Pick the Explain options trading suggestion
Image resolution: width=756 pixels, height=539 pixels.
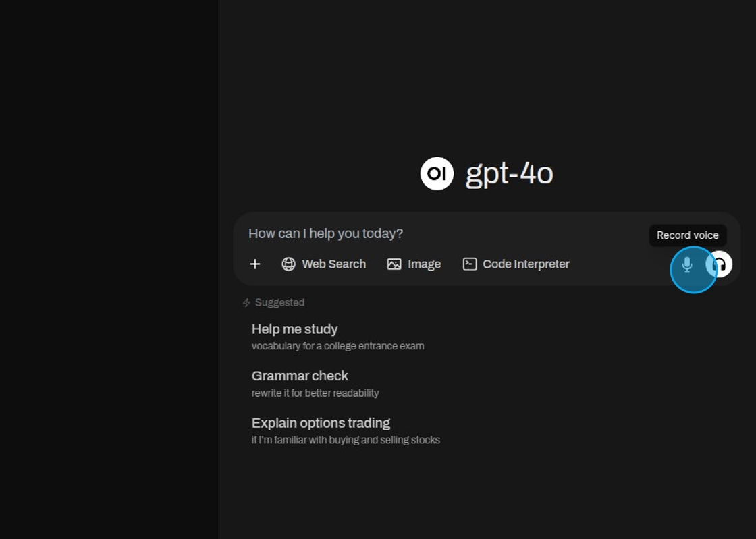coord(321,423)
